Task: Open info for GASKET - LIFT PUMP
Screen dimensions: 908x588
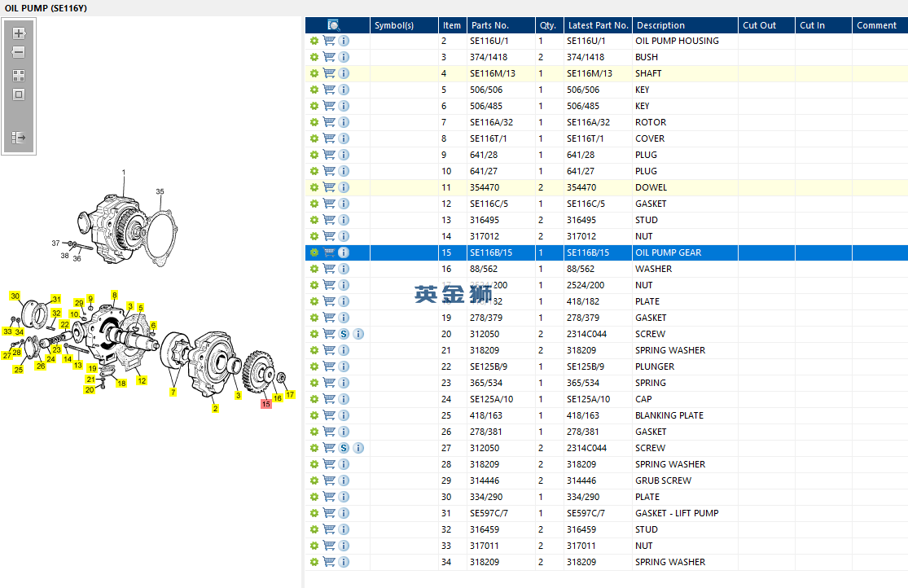Action: [x=344, y=513]
